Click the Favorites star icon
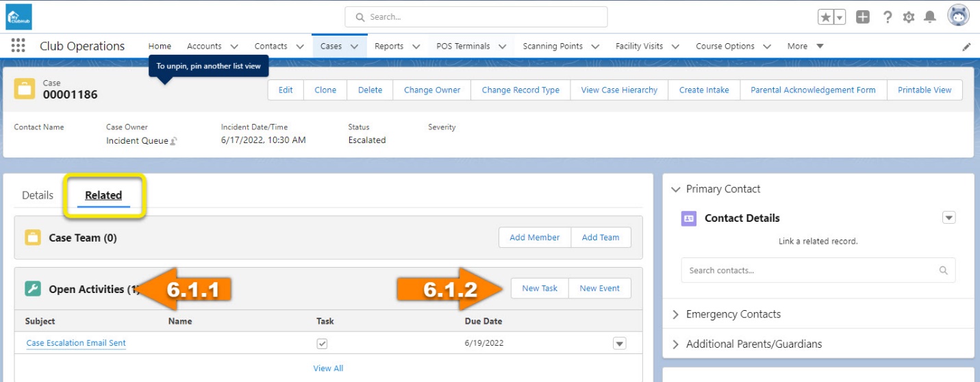980x382 pixels. 827,17
